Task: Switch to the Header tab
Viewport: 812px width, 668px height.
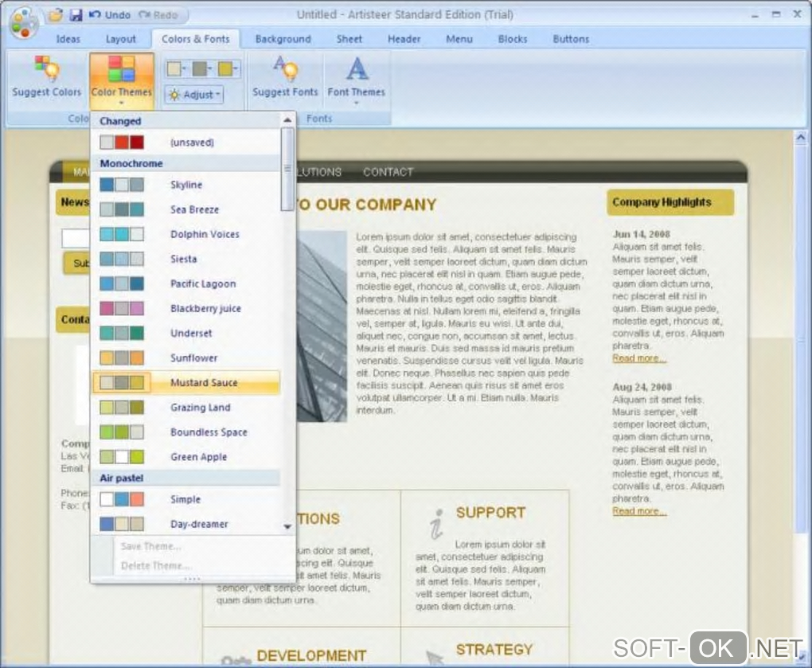Action: [404, 39]
